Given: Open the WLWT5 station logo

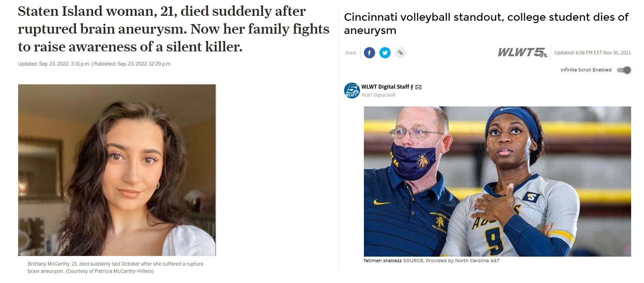Looking at the screenshot, I should point(522,52).
